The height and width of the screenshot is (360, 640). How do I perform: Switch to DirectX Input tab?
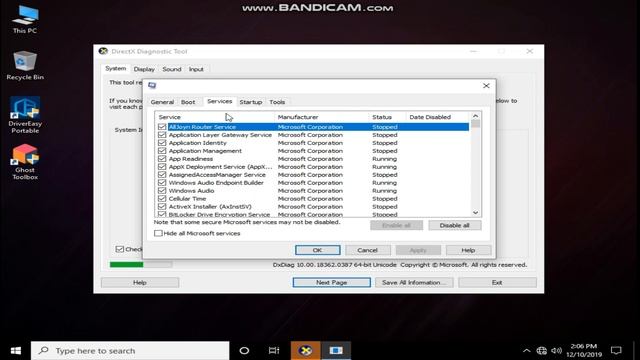196,69
